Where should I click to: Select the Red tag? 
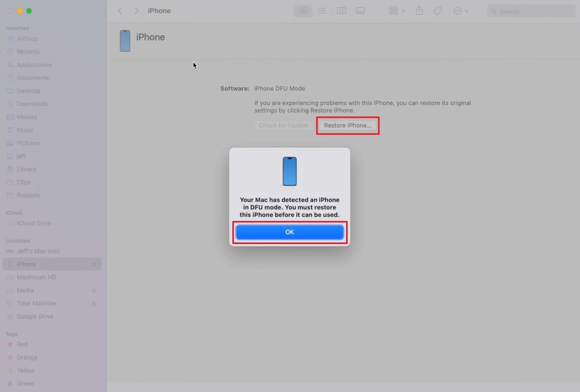pyautogui.click(x=22, y=345)
